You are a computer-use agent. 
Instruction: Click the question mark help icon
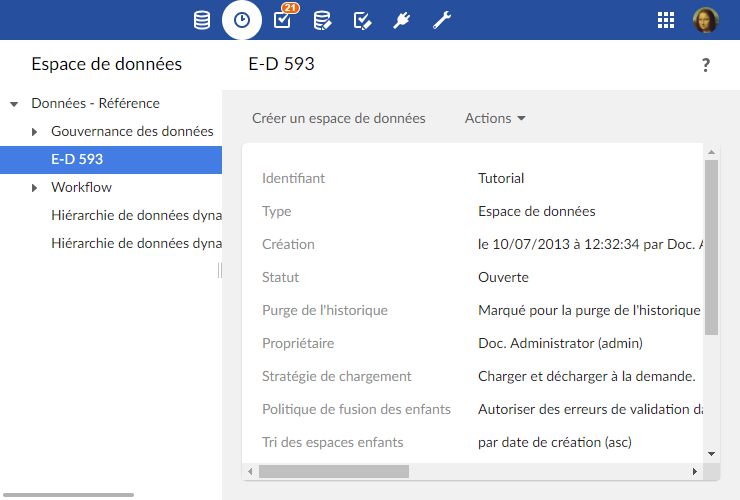706,65
